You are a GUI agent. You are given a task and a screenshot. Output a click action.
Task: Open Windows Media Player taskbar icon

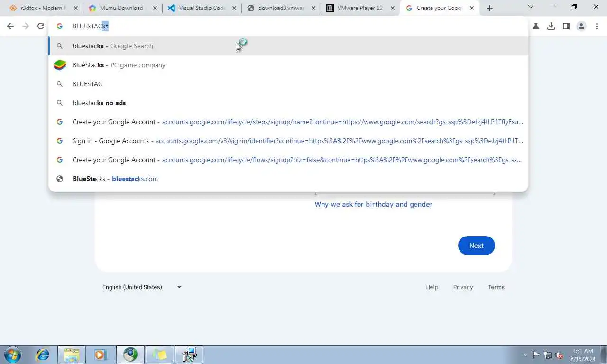click(100, 355)
